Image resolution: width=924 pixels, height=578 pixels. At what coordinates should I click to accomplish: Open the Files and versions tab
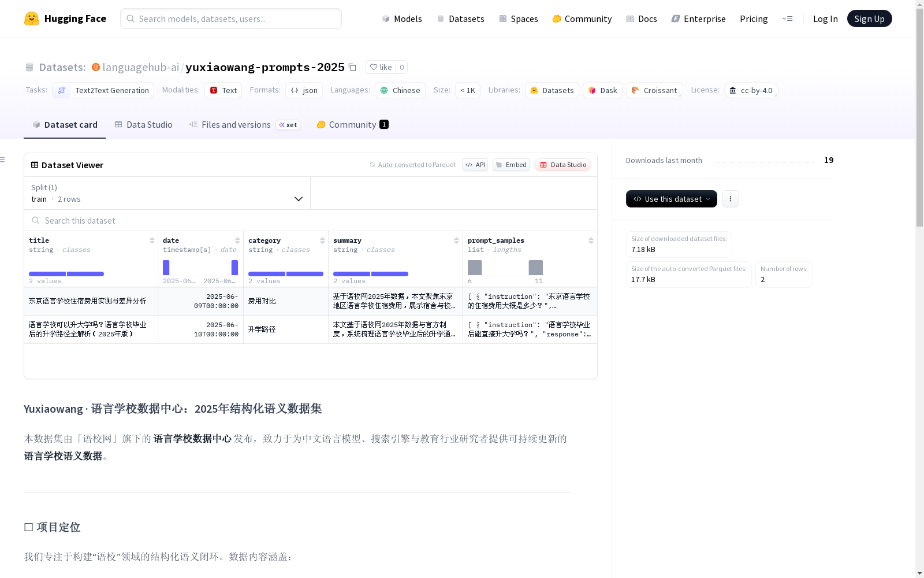point(244,124)
